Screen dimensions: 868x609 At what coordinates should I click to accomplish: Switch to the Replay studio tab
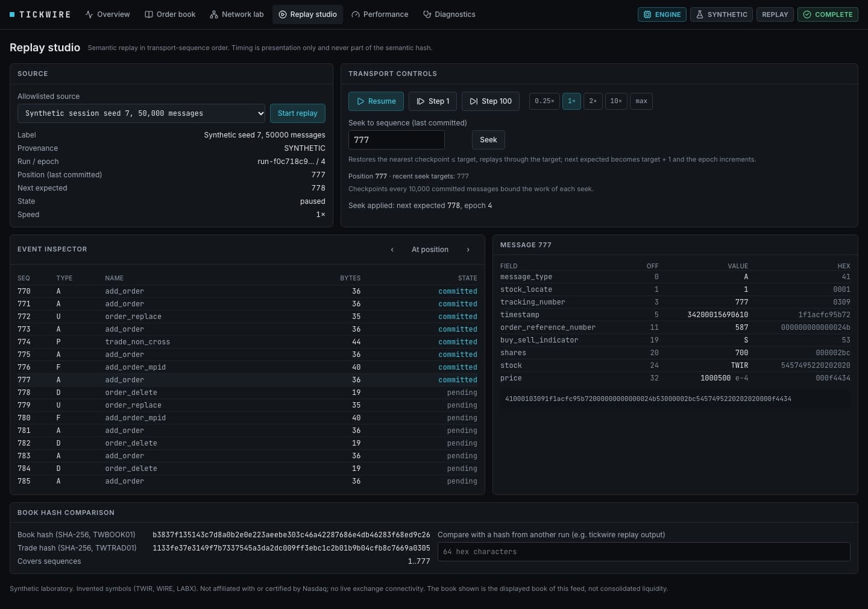(x=307, y=14)
